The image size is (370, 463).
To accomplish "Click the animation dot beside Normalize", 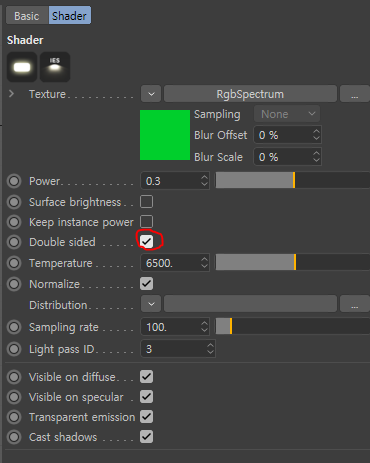I will tap(14, 284).
